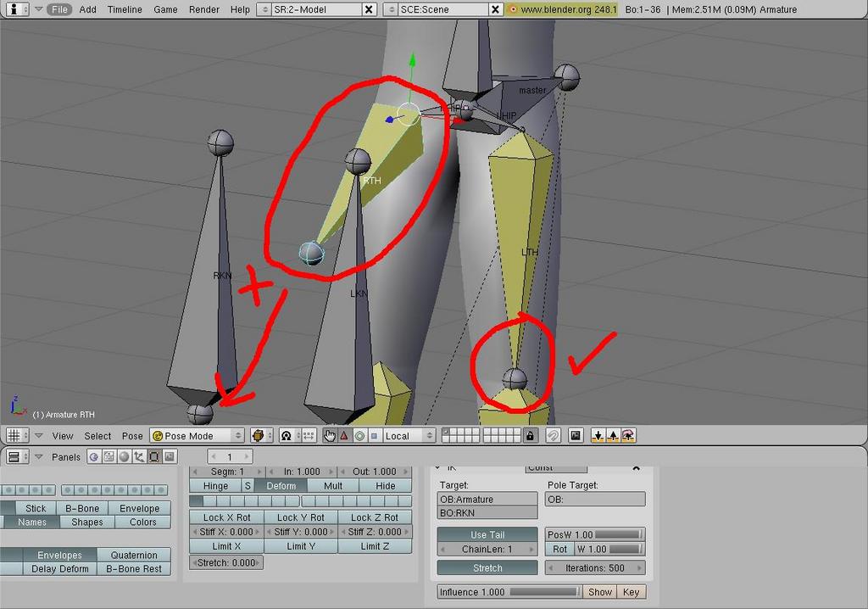Switch to Object context axes icon
Image resolution: width=868 pixels, height=609 pixels.
click(139, 456)
